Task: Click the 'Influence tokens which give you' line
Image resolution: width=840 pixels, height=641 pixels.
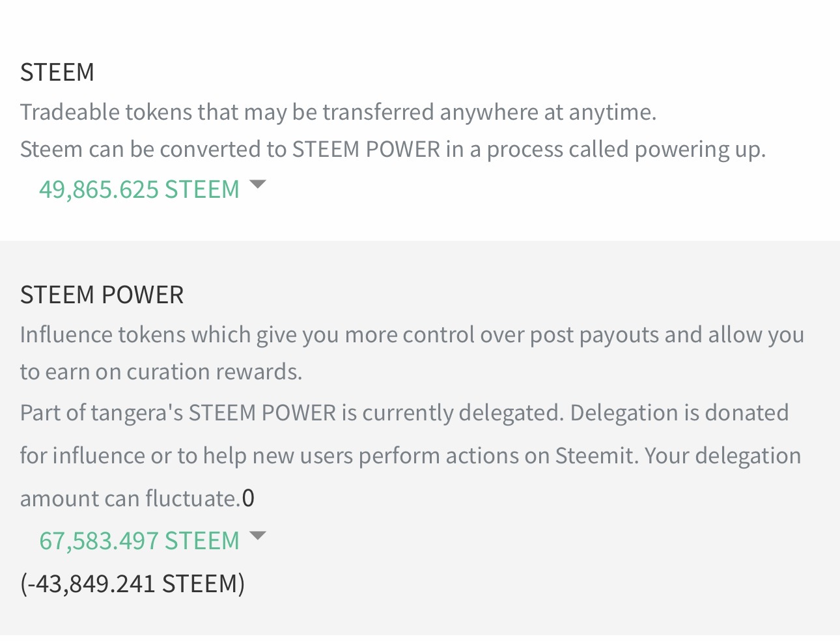Action: (x=412, y=334)
